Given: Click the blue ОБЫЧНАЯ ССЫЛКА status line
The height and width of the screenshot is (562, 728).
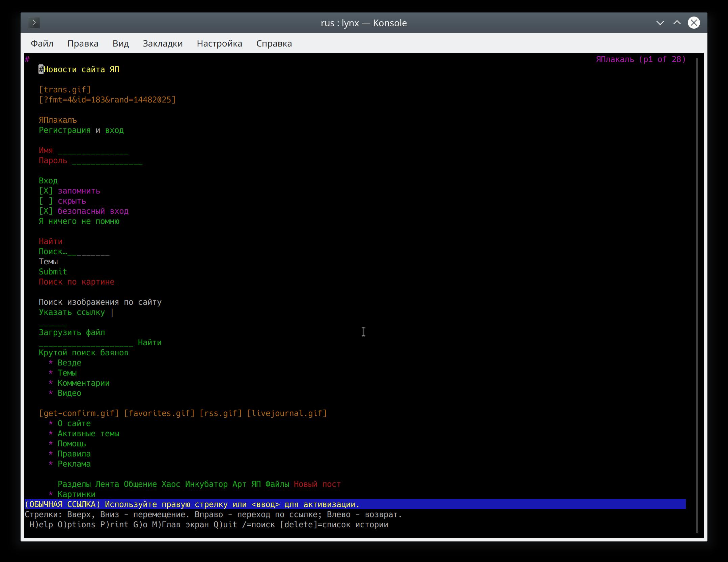Looking at the screenshot, I should click(355, 504).
